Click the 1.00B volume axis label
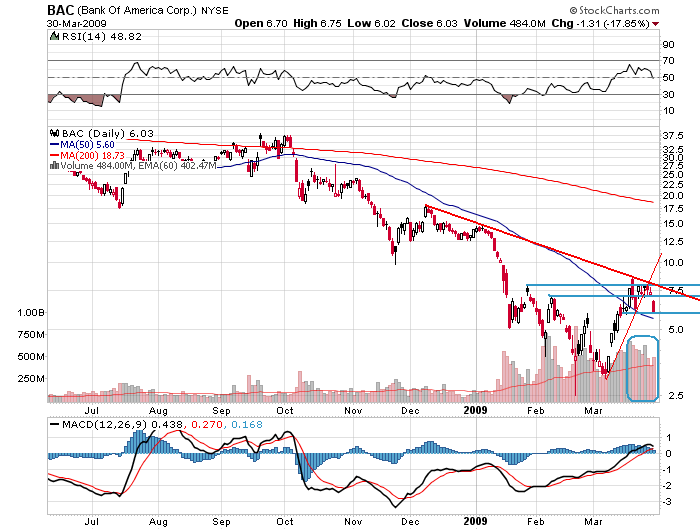This screenshot has height=530, width=700. click(31, 313)
